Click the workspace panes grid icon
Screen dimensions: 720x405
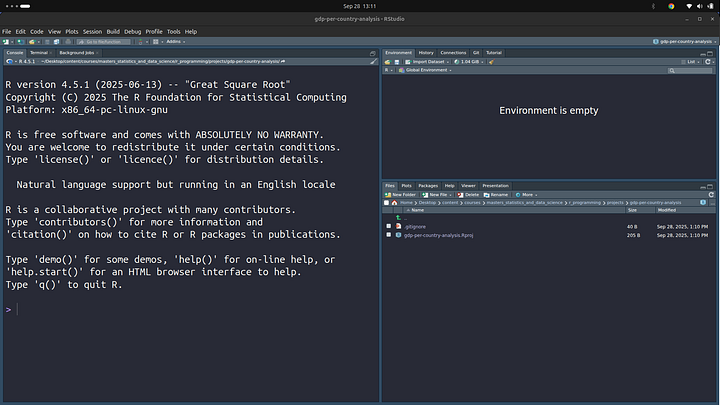pos(156,42)
